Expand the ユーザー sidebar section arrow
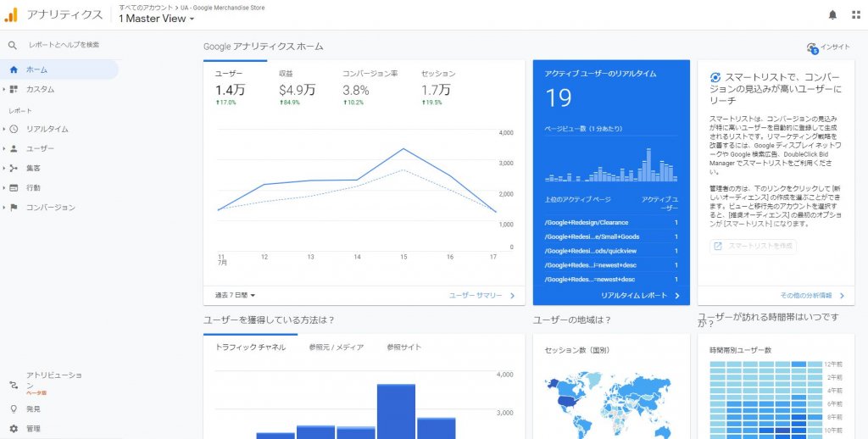 click(x=4, y=148)
